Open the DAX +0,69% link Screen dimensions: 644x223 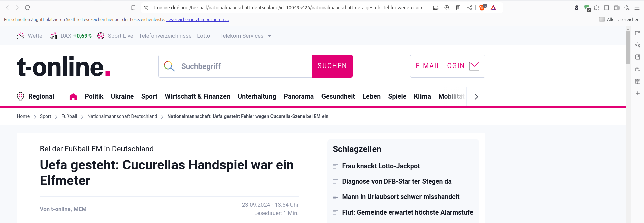click(70, 36)
